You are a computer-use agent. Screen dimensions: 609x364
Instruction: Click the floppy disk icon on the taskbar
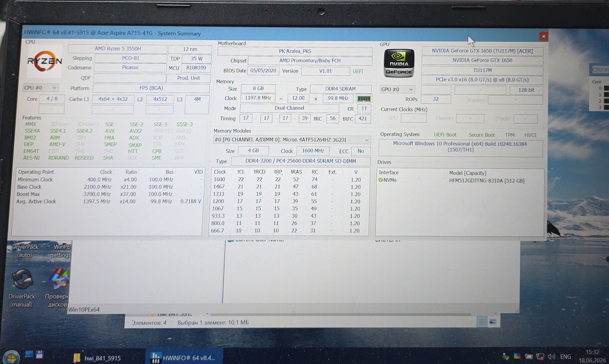39,355
